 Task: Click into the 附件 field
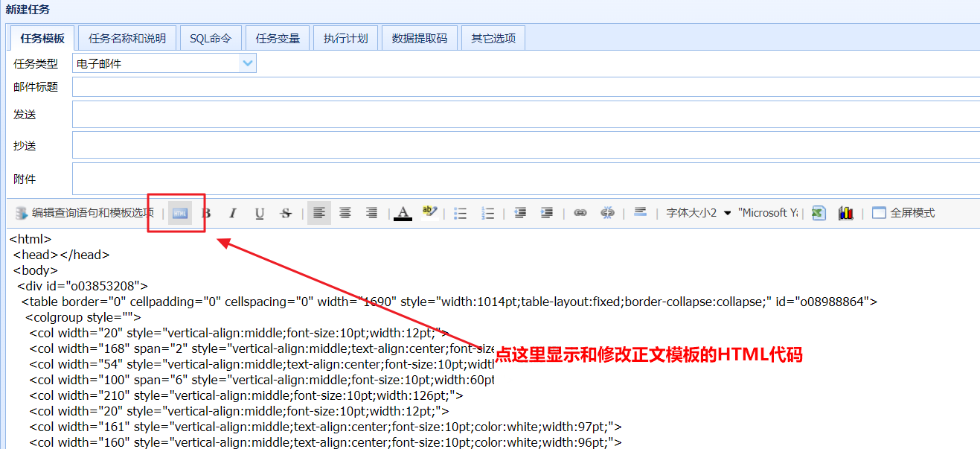tap(526, 179)
